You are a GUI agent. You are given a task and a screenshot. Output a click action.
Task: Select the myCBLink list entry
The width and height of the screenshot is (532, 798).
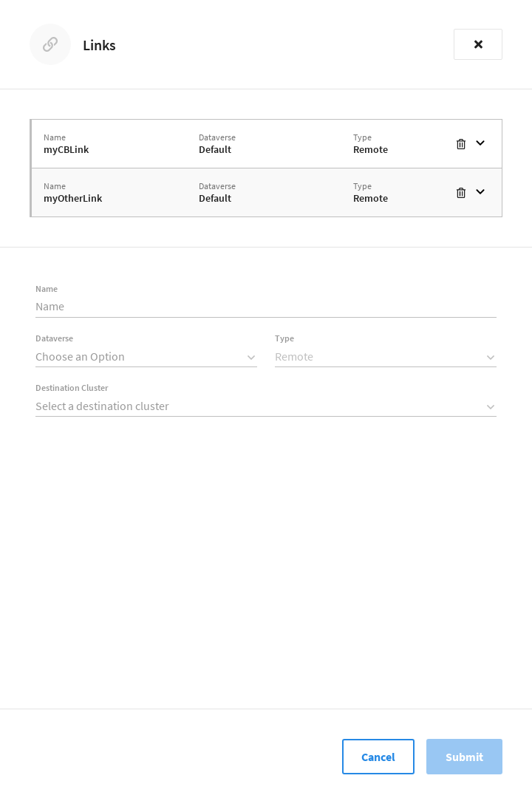point(222,143)
